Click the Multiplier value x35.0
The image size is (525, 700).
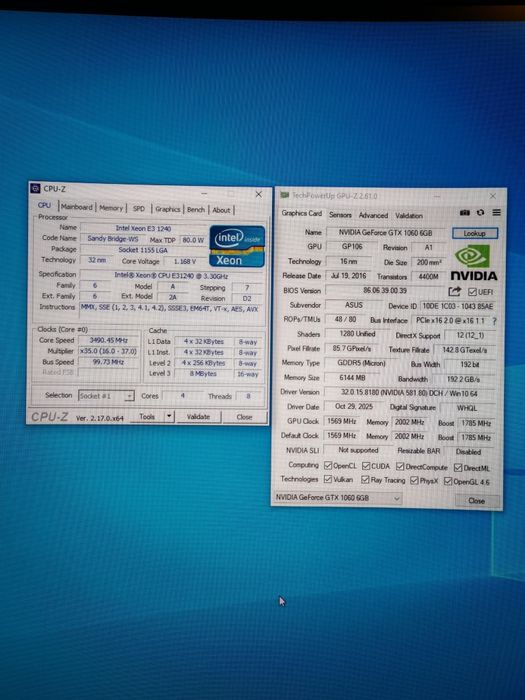tap(109, 351)
